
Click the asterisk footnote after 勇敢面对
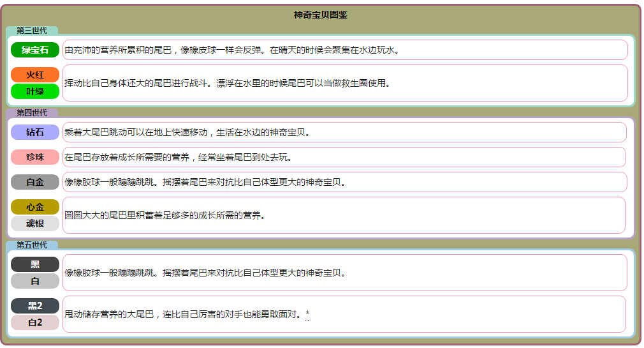click(x=307, y=315)
